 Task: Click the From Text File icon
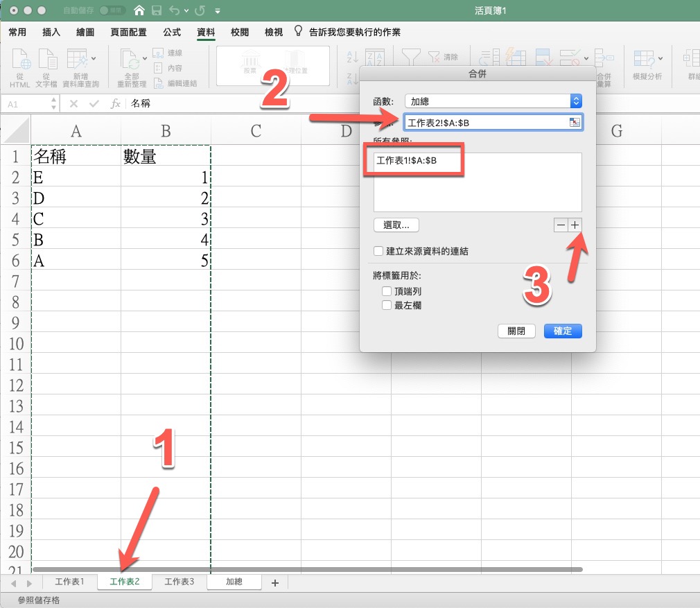pyautogui.click(x=47, y=58)
